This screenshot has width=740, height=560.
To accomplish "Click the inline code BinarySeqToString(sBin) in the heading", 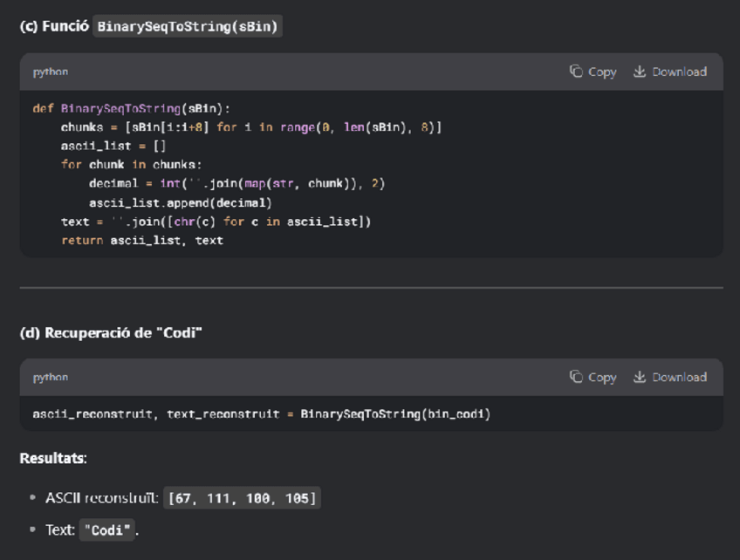I will click(x=188, y=26).
